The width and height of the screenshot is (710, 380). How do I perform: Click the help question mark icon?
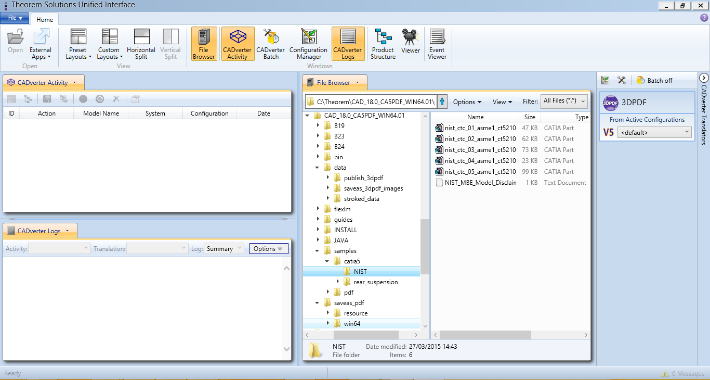click(704, 18)
